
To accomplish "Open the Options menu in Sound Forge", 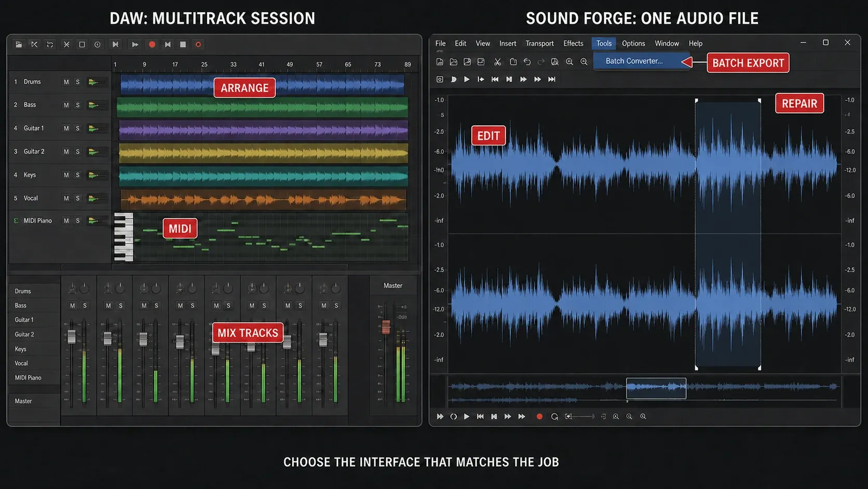I will click(x=633, y=44).
